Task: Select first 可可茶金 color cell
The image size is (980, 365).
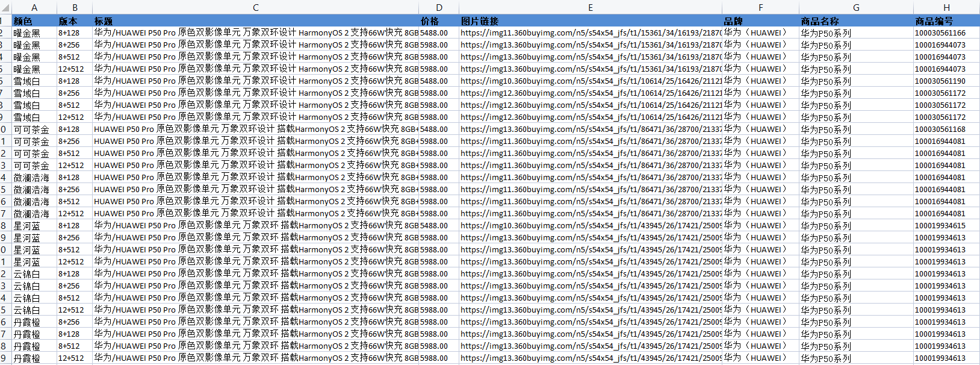Action: point(34,129)
